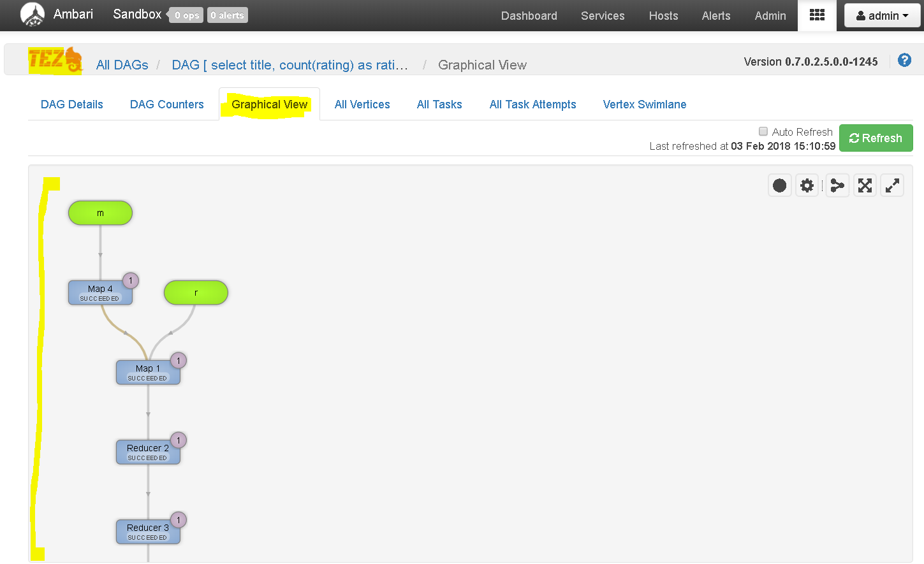Click the 0 alerts badge

coord(228,15)
